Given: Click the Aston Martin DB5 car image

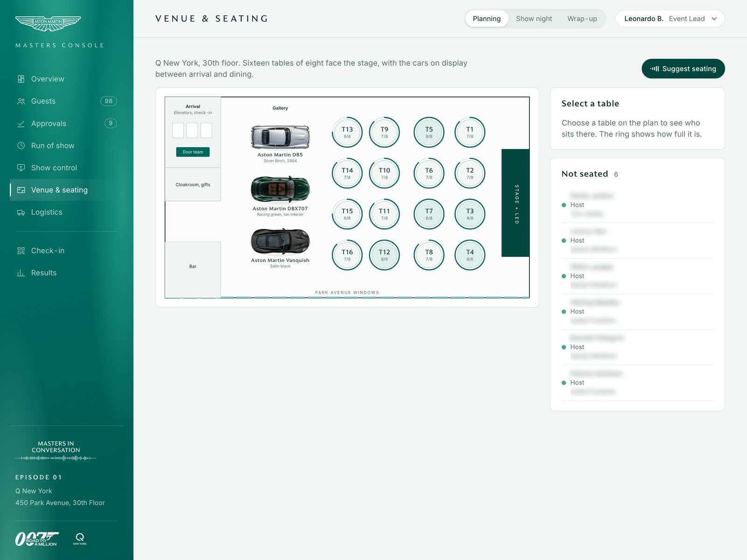Looking at the screenshot, I should click(x=280, y=137).
